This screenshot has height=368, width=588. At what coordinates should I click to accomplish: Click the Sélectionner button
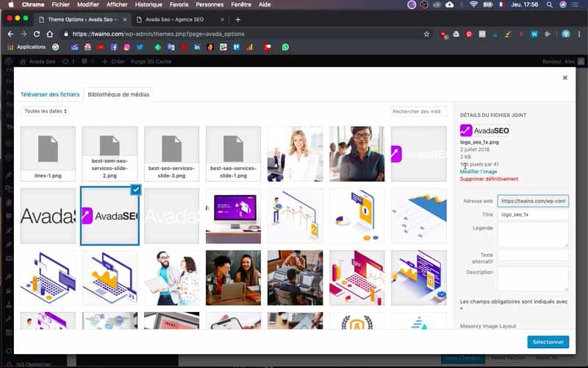[548, 342]
